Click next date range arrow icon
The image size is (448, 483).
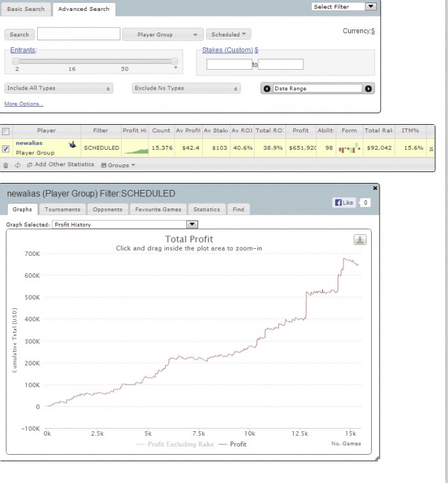click(x=368, y=89)
